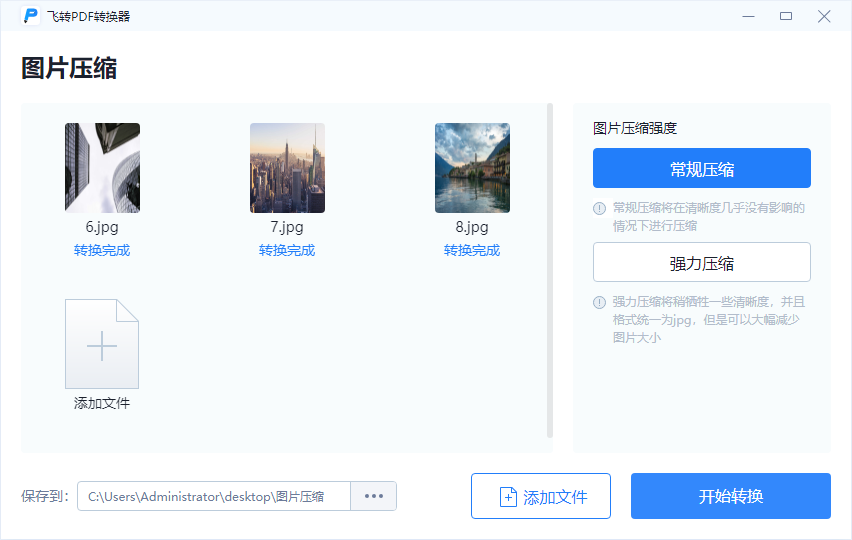Open 转换完成 link under 8.jpg
The image size is (852, 540).
click(472, 250)
